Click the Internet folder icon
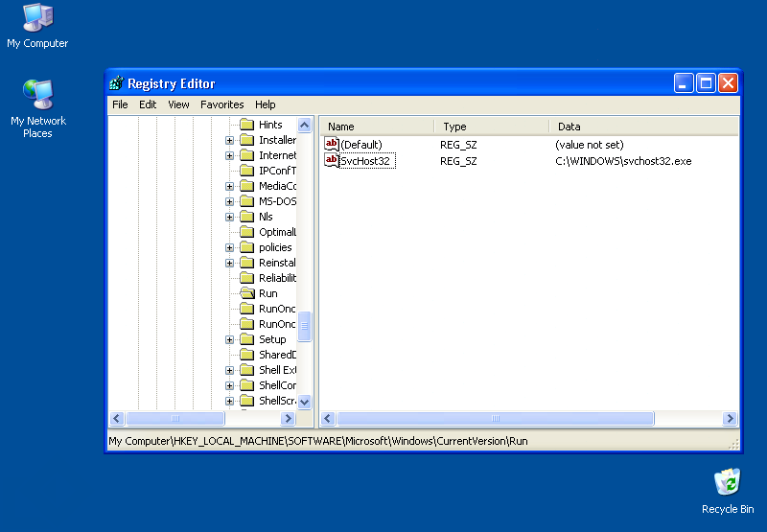 247,155
